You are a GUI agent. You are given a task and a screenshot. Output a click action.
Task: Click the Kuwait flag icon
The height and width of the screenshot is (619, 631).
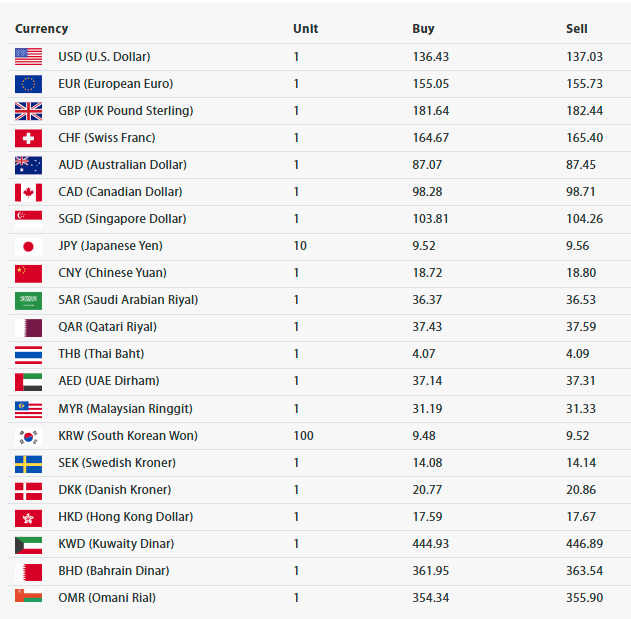click(x=28, y=545)
